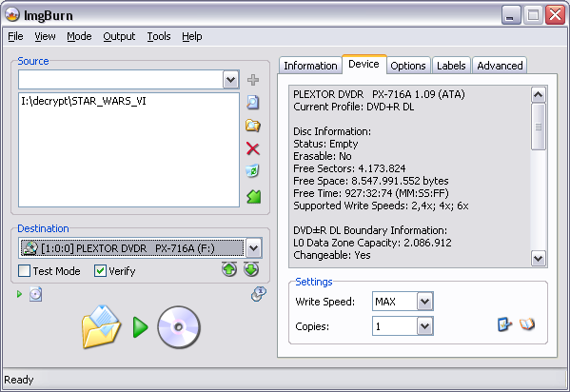Switch to the Advanced tab

[500, 66]
